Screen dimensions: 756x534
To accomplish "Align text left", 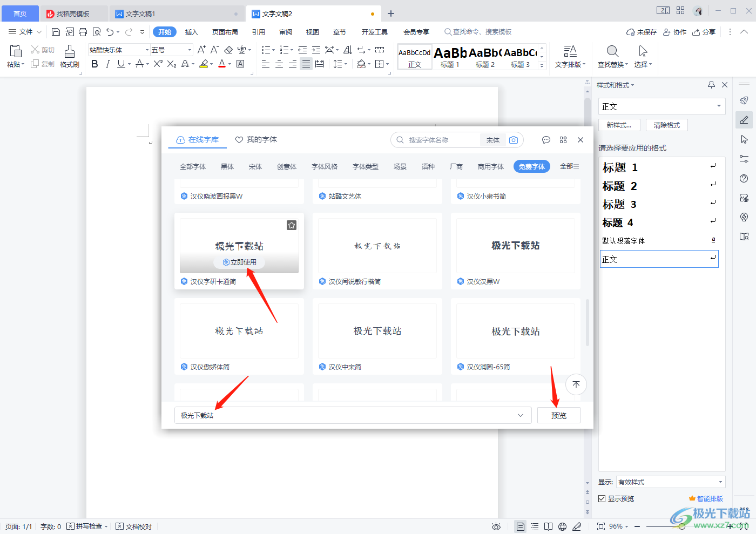I will point(266,64).
